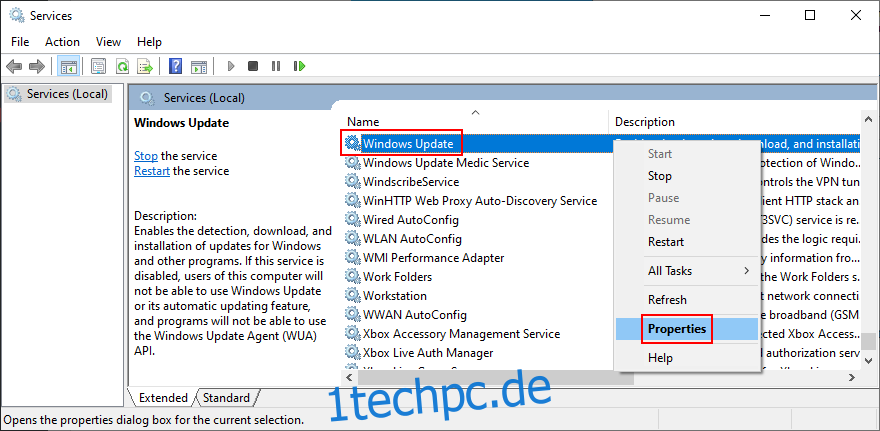Click the Stop Service square icon

pyautogui.click(x=253, y=66)
